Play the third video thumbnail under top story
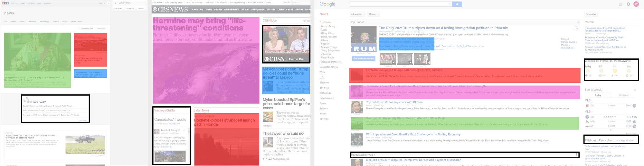Screen dimensions: 644x166 tap(422, 59)
